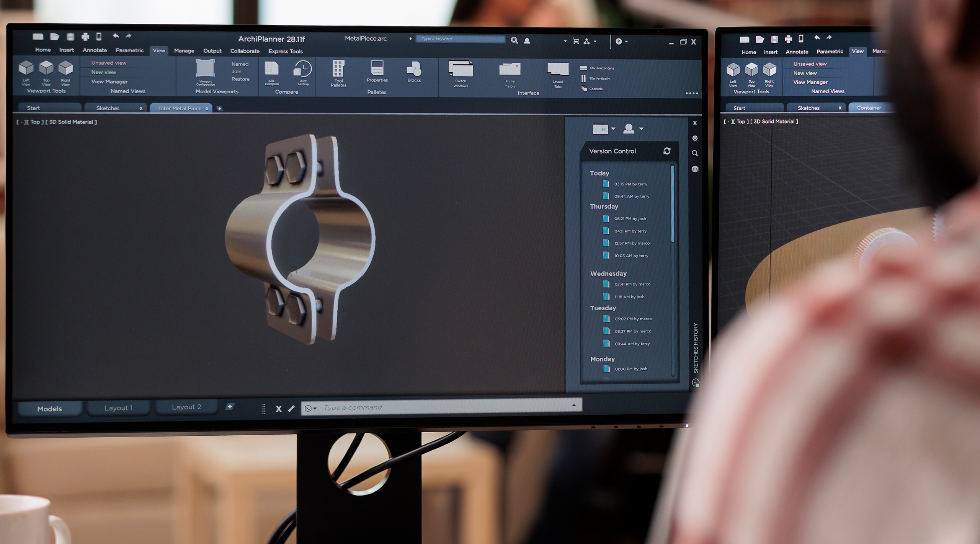Open Wednesday's 02:41 PM by marco version
Screen dimensions: 980x544
pos(627,284)
